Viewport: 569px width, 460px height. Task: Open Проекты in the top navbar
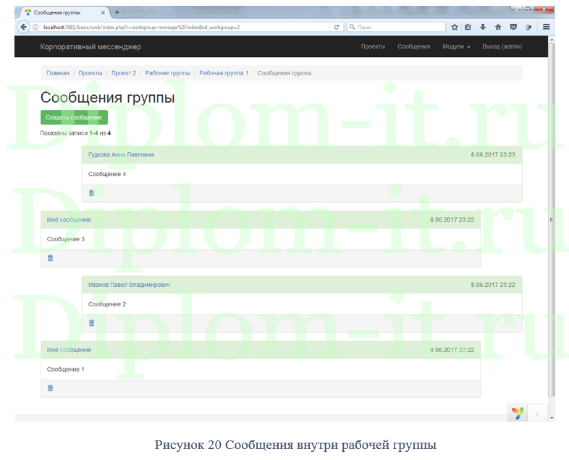373,46
